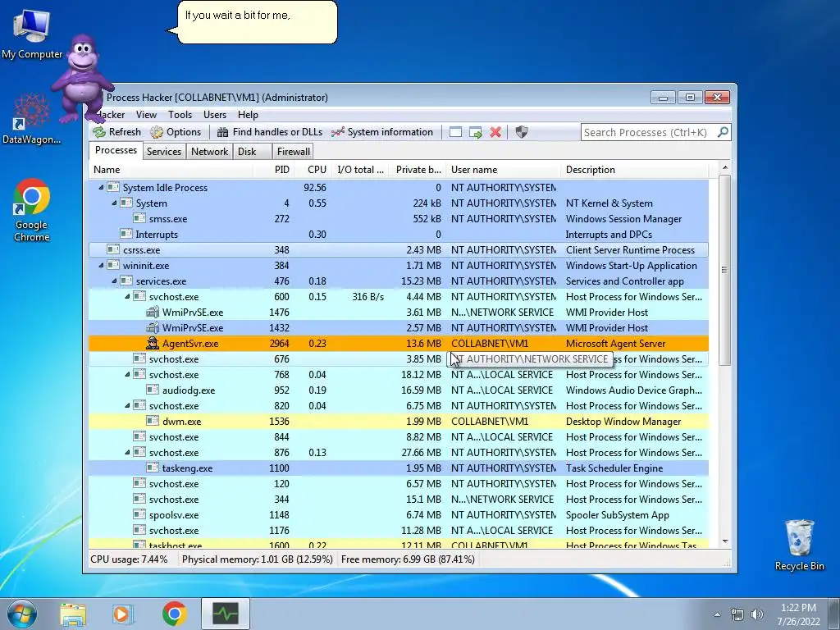Open Windows Media Player from taskbar

click(x=122, y=614)
